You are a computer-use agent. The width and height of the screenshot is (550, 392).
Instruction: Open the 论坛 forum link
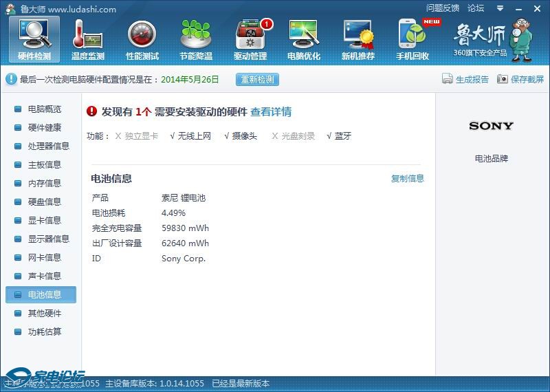point(476,8)
